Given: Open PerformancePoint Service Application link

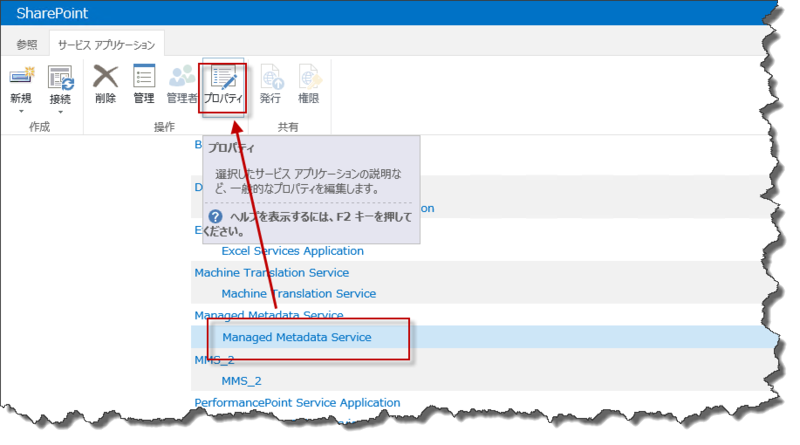Looking at the screenshot, I should coord(297,403).
